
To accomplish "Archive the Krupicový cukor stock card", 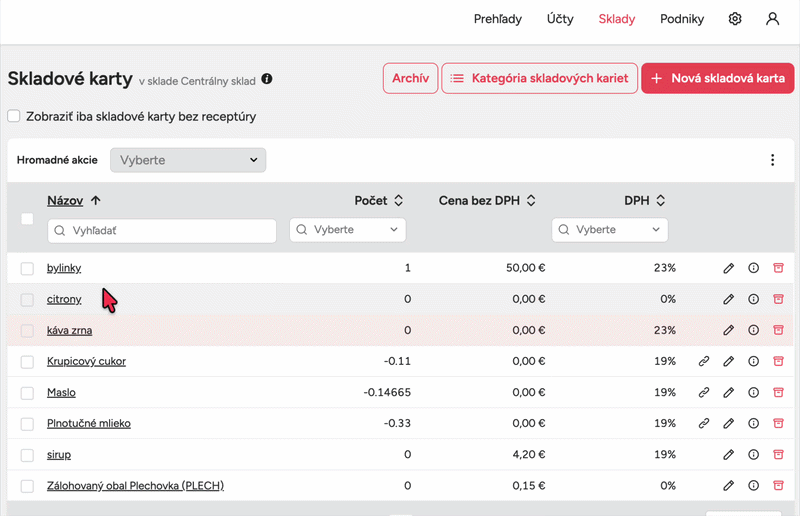I will click(x=778, y=361).
